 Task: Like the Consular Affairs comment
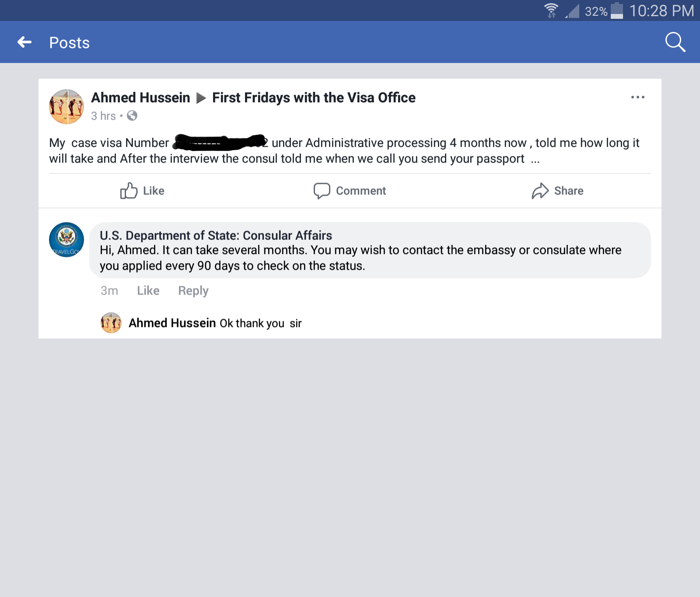[148, 291]
